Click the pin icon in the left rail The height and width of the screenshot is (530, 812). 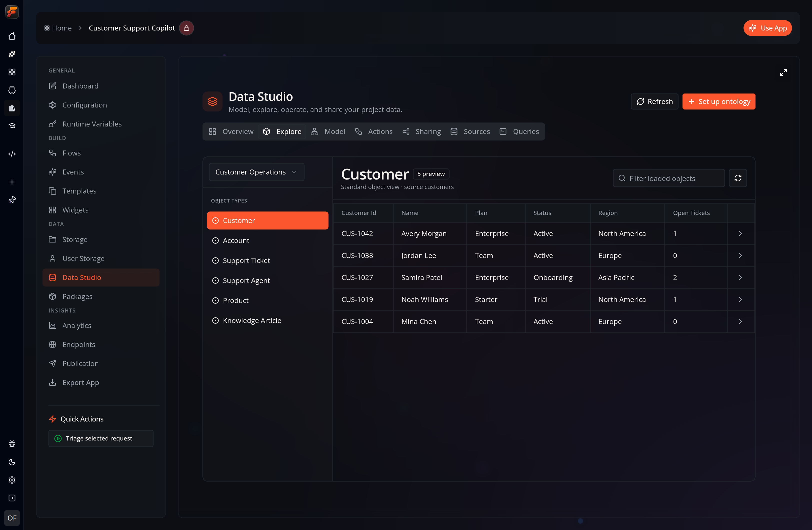pyautogui.click(x=12, y=200)
